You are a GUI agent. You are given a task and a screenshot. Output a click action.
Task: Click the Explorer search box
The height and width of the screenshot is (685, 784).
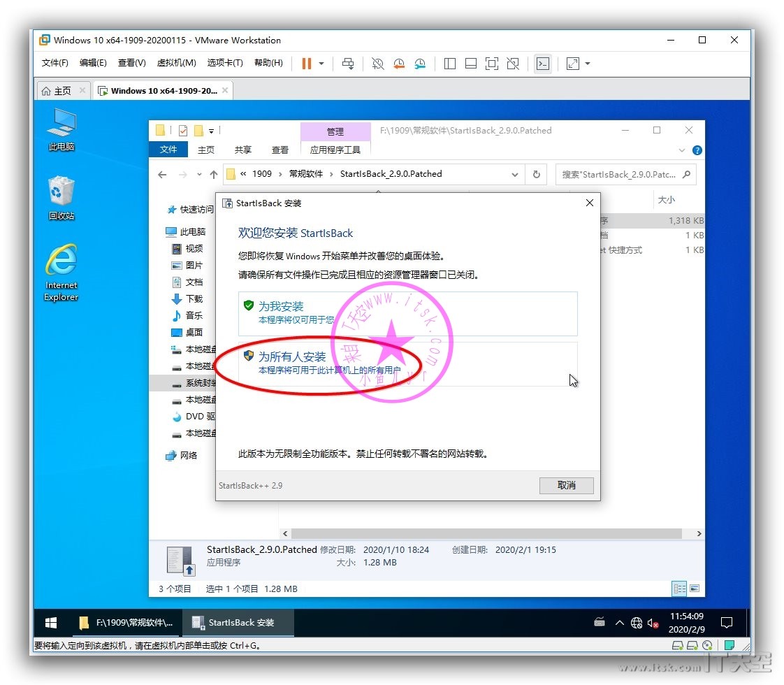coord(626,175)
